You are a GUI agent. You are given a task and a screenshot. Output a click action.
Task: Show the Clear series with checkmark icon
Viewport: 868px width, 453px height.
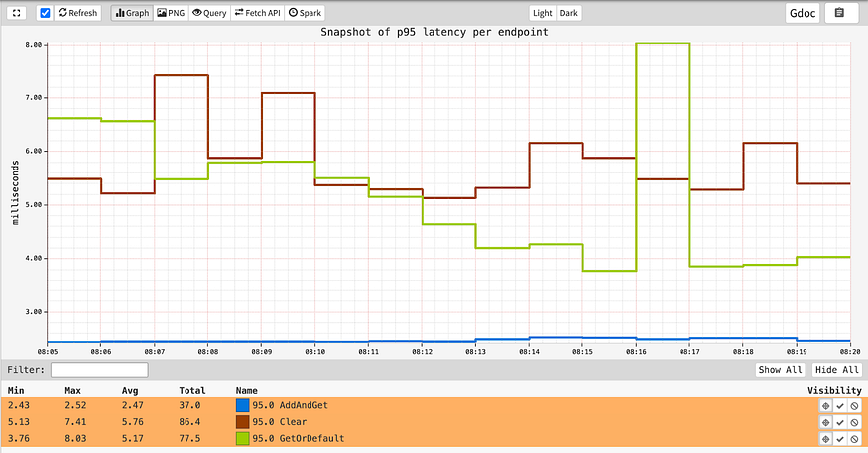tap(840, 422)
